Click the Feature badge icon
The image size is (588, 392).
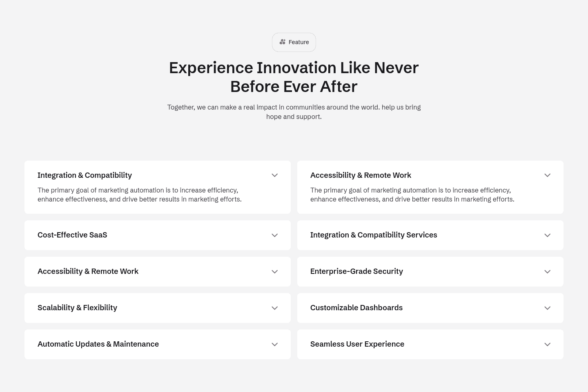[x=282, y=42]
